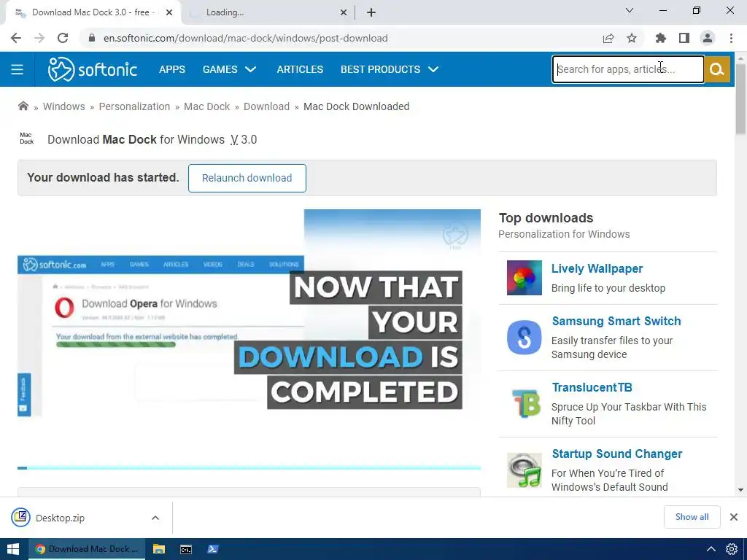Open the Lively Wallpaper link
The image size is (747, 560).
pos(597,268)
